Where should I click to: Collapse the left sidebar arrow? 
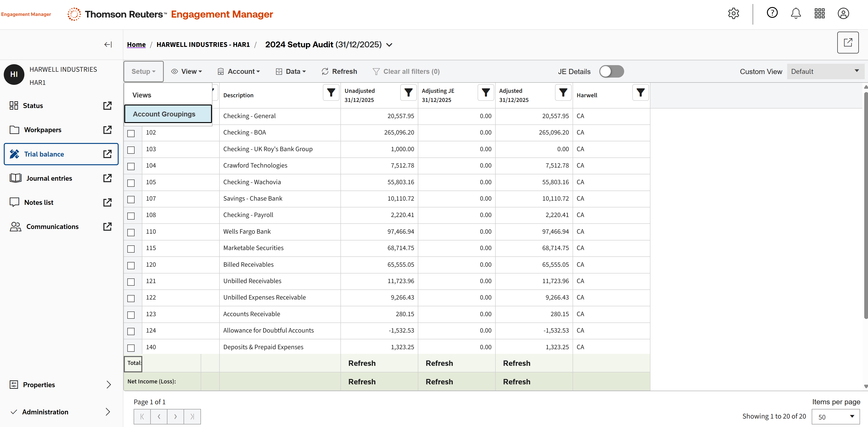coord(108,45)
